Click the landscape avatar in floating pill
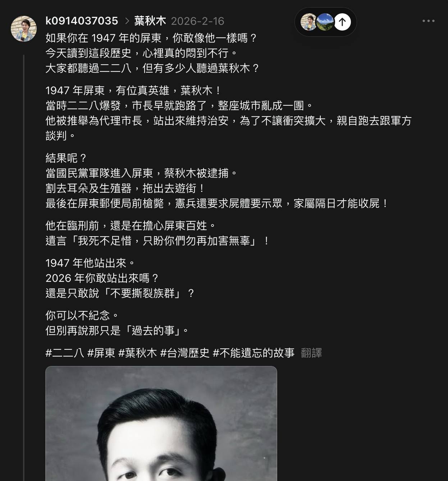This screenshot has width=448, height=481. click(x=325, y=22)
